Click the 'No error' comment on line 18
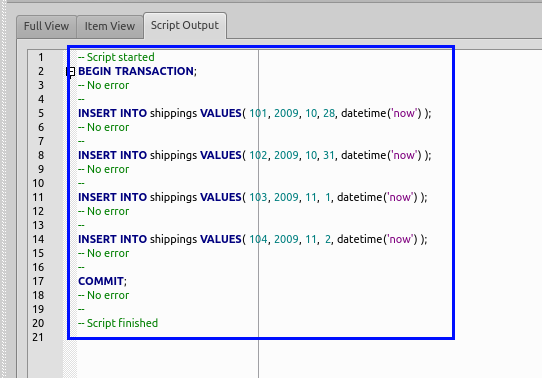Image resolution: width=542 pixels, height=378 pixels. (103, 295)
